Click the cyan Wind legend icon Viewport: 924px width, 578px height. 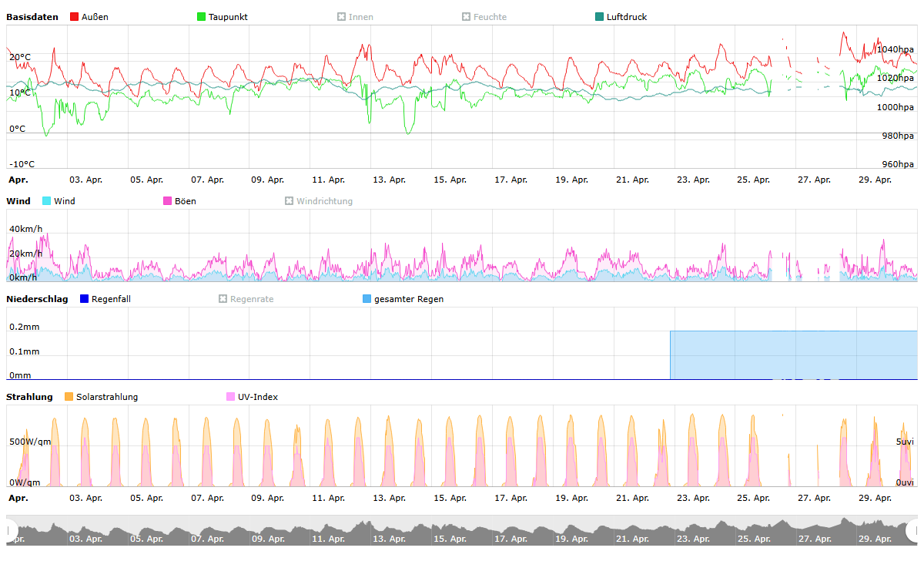47,201
